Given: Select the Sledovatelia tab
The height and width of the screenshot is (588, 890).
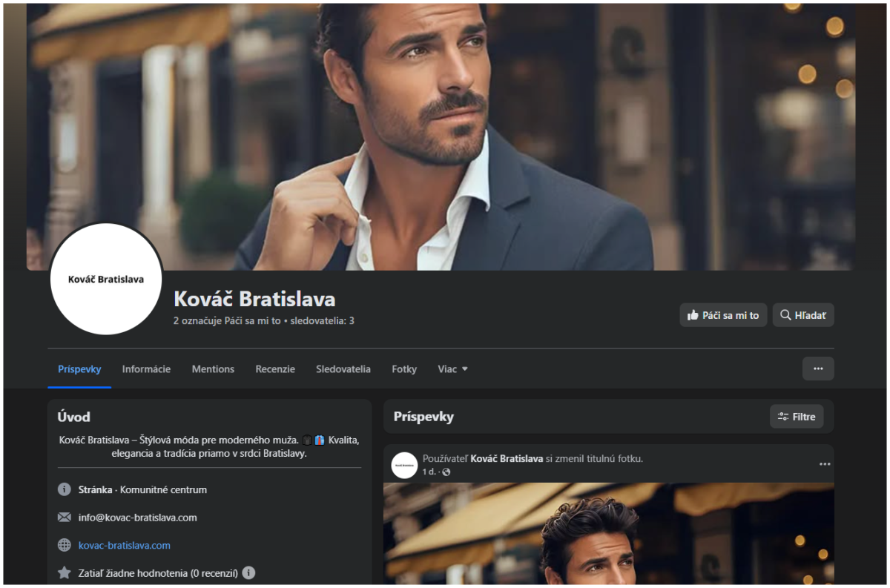Looking at the screenshot, I should (343, 369).
